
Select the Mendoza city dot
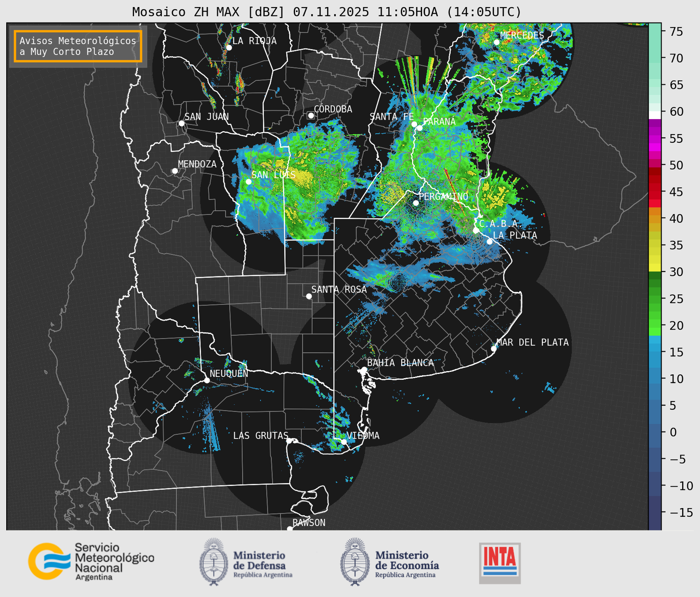click(x=175, y=171)
